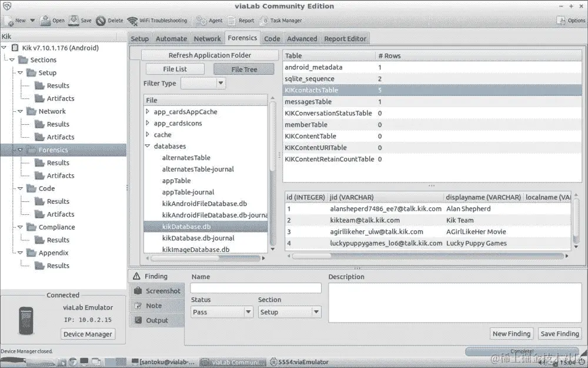
Task: Click the viaLab Emulator phone icon
Action: [26, 321]
